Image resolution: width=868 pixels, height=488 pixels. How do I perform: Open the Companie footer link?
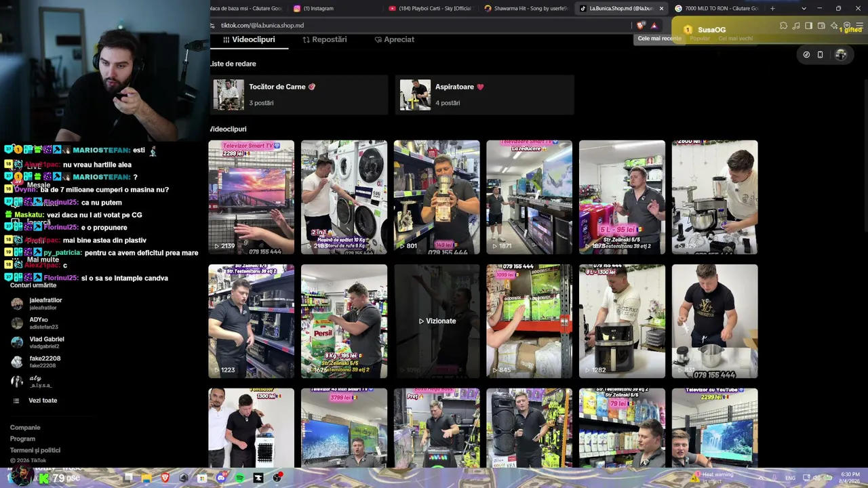point(25,428)
